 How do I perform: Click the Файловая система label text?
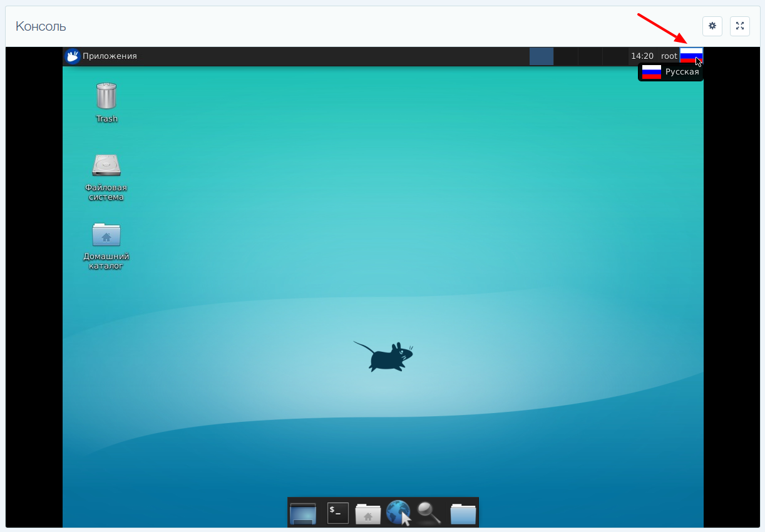[106, 192]
